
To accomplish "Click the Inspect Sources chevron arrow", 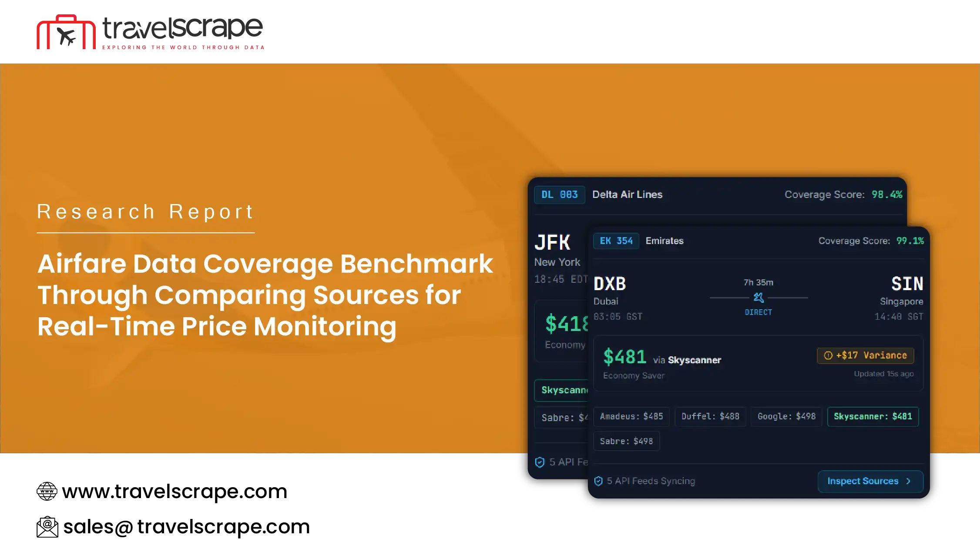I will [x=908, y=481].
